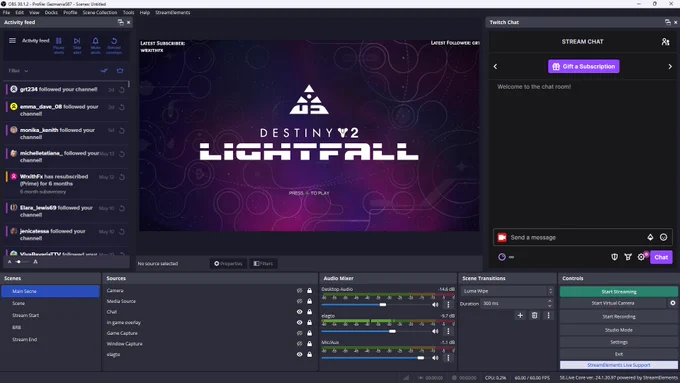Open the Profile menu
The image size is (680, 383).
[x=70, y=13]
